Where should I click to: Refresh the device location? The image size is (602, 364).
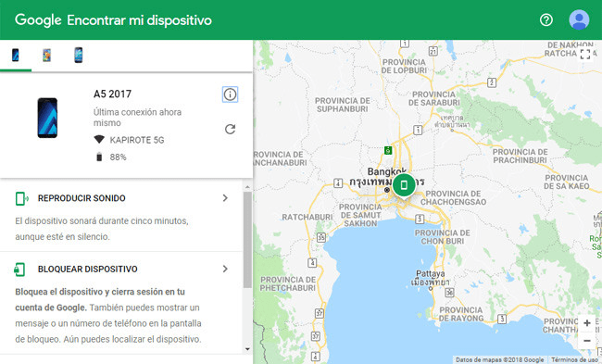pyautogui.click(x=230, y=129)
